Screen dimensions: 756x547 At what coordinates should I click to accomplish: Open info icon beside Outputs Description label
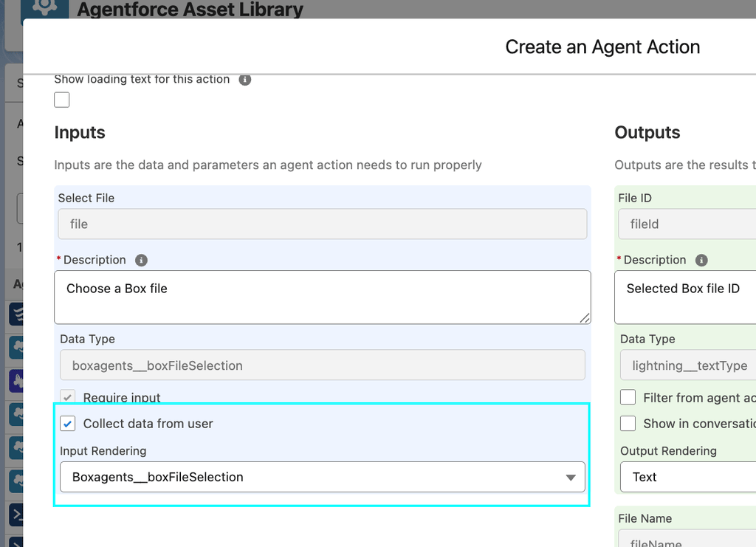(701, 261)
